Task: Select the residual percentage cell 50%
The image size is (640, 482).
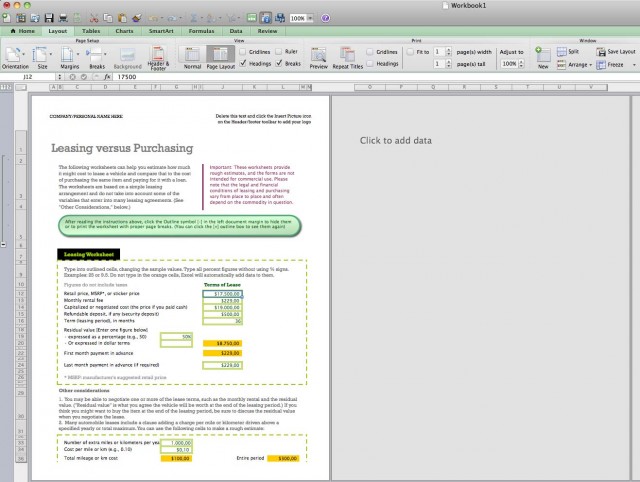Action: click(176, 337)
